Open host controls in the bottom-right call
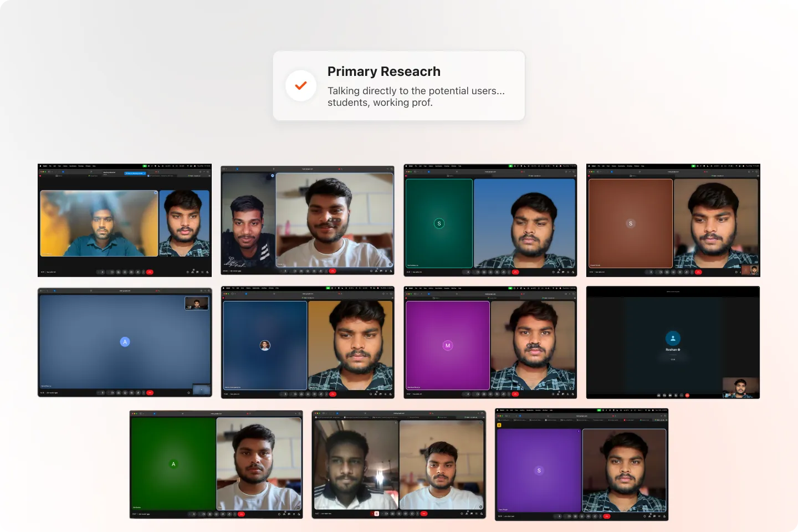The image size is (798, 532). (664, 516)
